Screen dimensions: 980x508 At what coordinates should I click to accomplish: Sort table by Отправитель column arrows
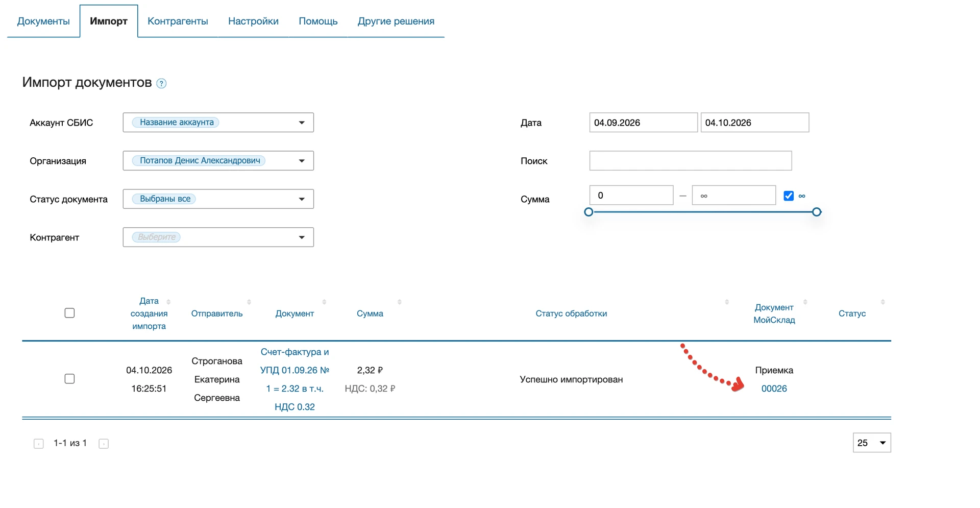coord(249,302)
